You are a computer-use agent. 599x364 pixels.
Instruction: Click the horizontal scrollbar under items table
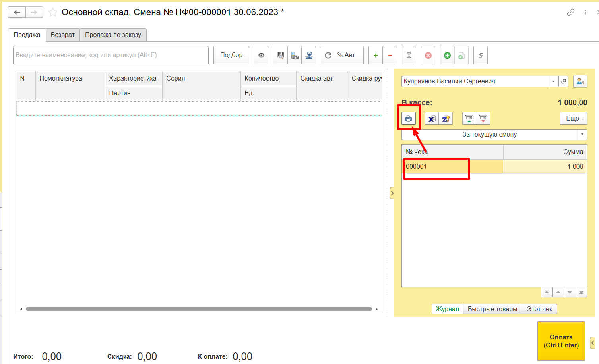coord(199,309)
